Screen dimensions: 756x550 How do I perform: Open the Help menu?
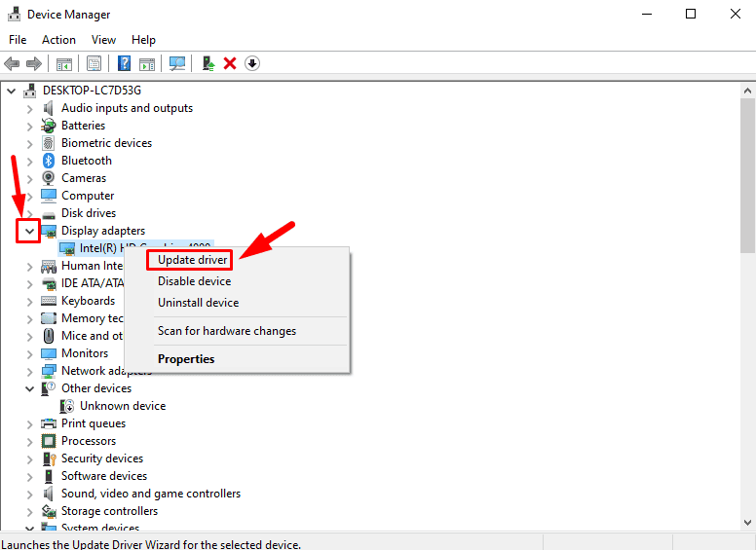143,40
